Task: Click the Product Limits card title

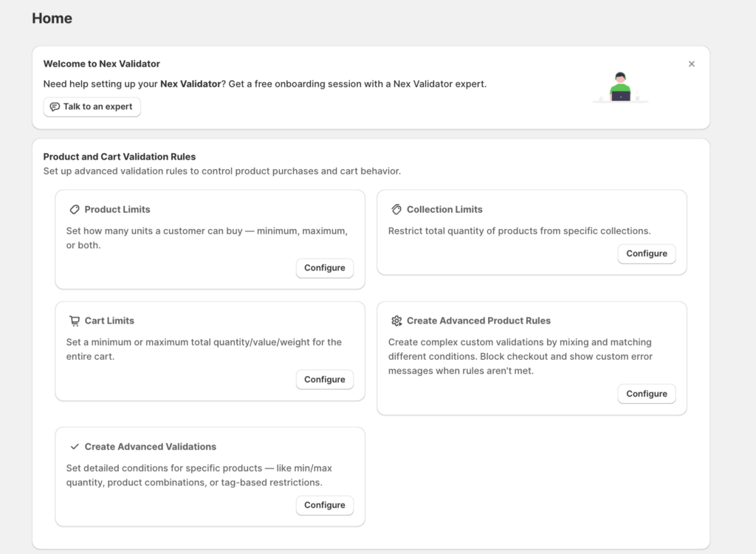Action: click(x=117, y=210)
